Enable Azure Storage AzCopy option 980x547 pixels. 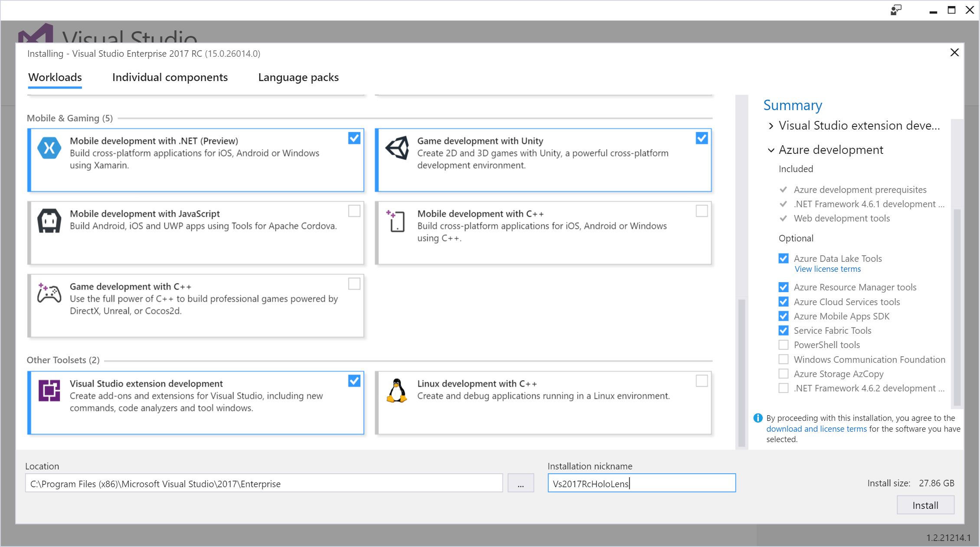[783, 374]
